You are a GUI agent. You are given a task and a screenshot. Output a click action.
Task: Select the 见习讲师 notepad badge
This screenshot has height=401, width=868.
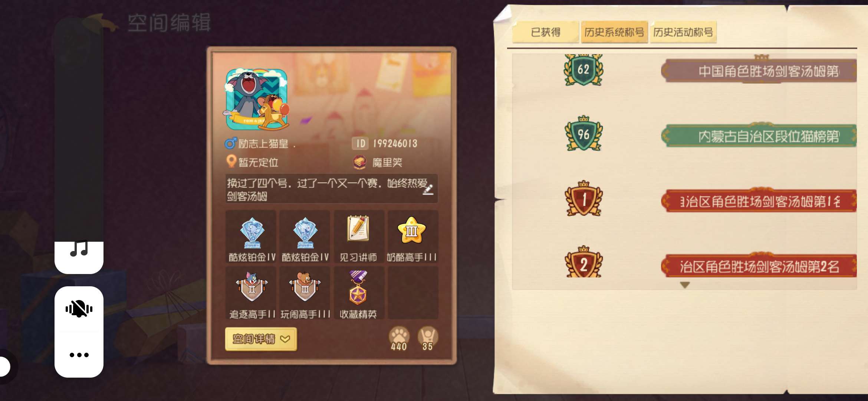358,237
